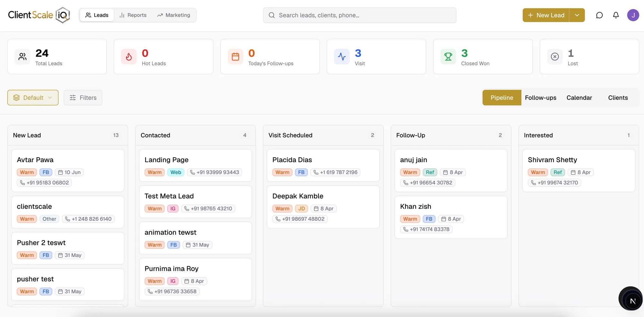Click the IG tag on Test Meta Lead

click(x=173, y=208)
